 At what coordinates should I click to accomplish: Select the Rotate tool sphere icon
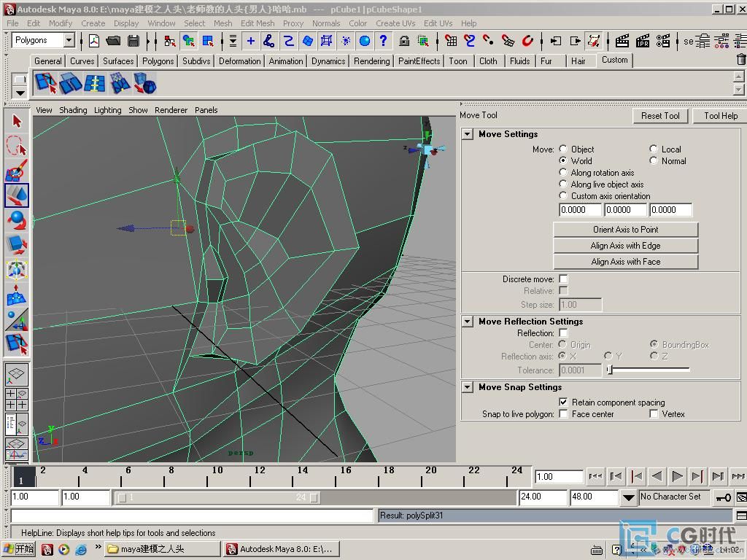click(17, 220)
